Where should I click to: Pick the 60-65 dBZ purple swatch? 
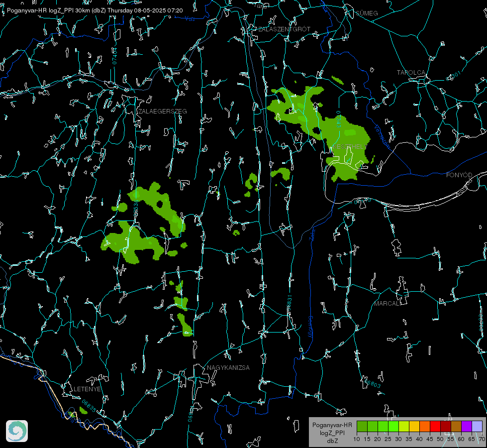(x=467, y=426)
